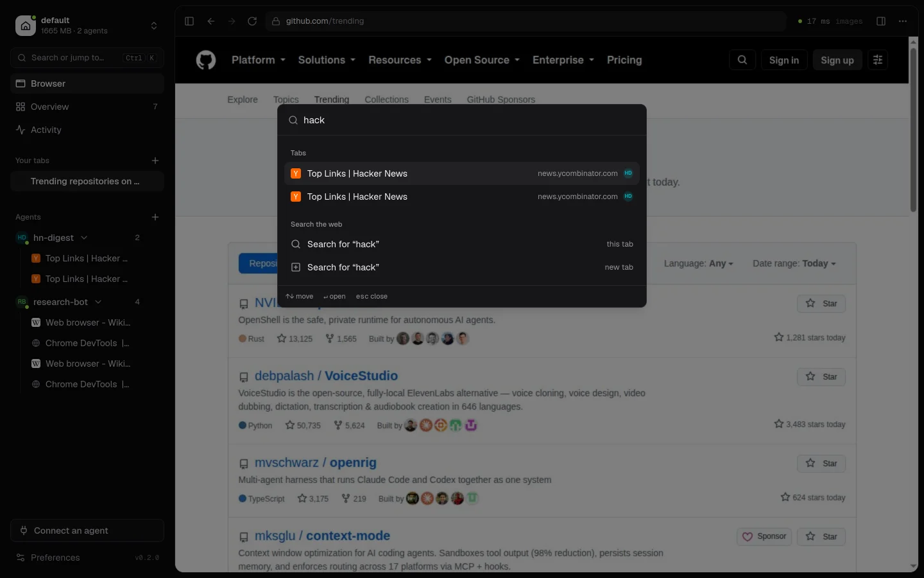The image size is (924, 578).
Task: Open the three-dots more menu
Action: pyautogui.click(x=903, y=21)
